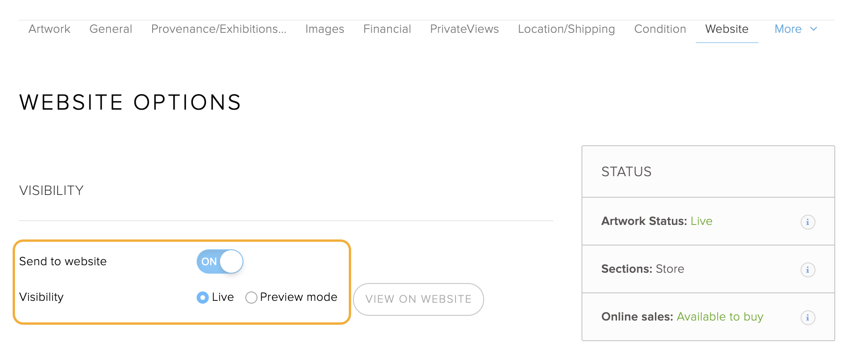Toggle the Send to website switch

[x=220, y=261]
